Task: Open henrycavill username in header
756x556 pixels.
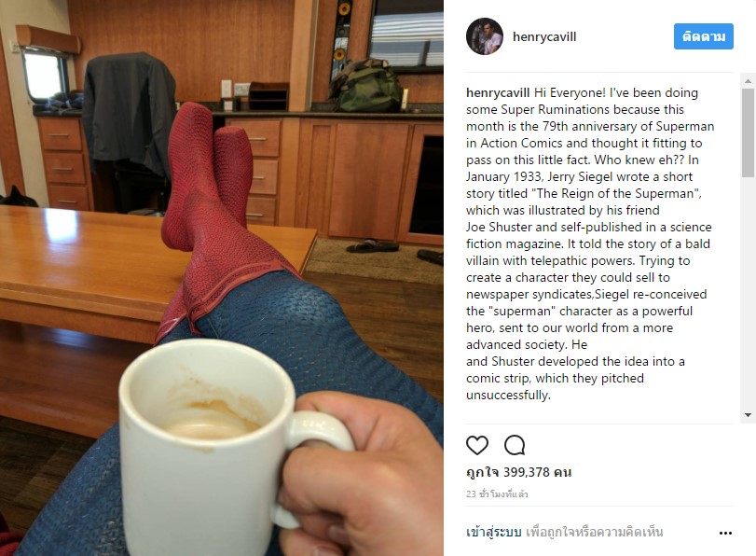Action: tap(544, 36)
